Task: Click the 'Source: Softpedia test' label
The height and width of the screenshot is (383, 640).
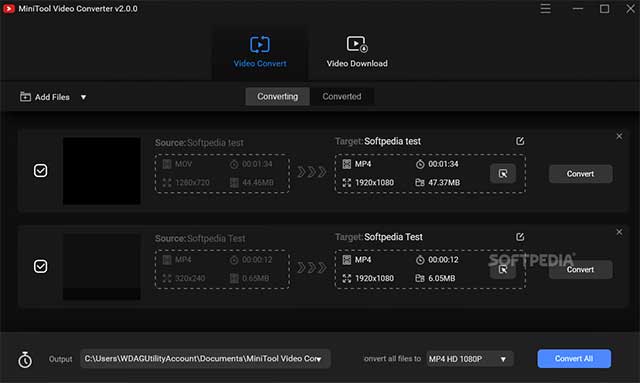Action: [x=199, y=143]
